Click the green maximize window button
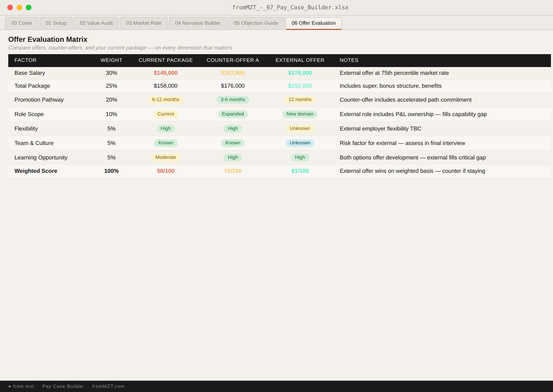553x392 pixels. pyautogui.click(x=29, y=7)
